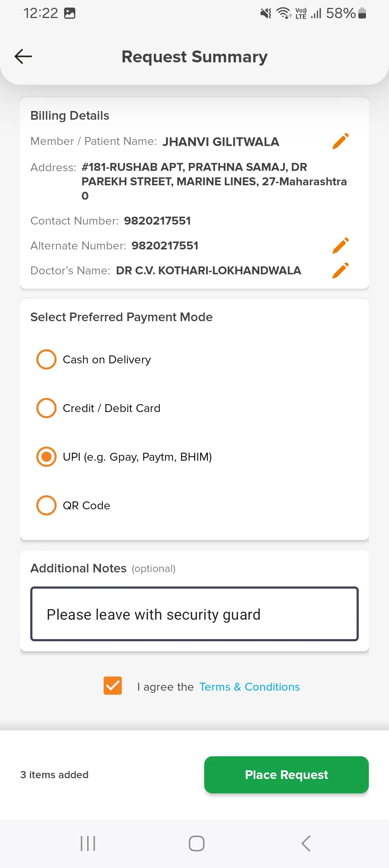
Task: Focus the Additional Notes text field
Action: pyautogui.click(x=194, y=614)
